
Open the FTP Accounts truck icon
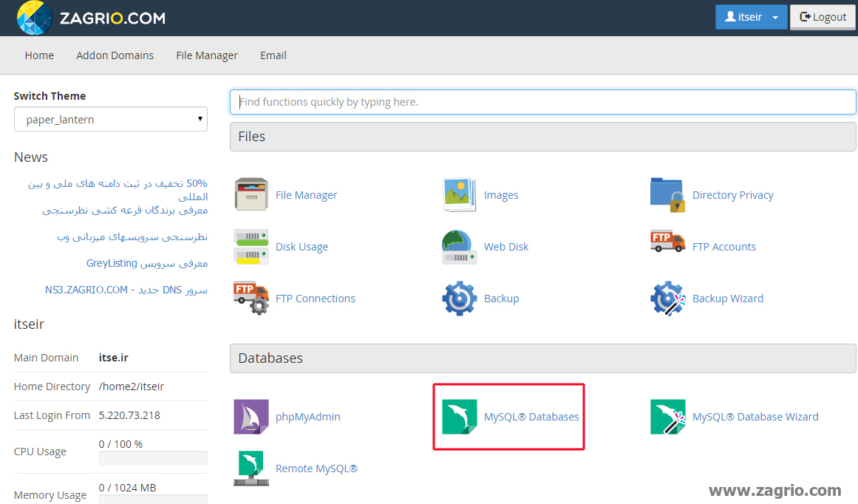pyautogui.click(x=667, y=242)
